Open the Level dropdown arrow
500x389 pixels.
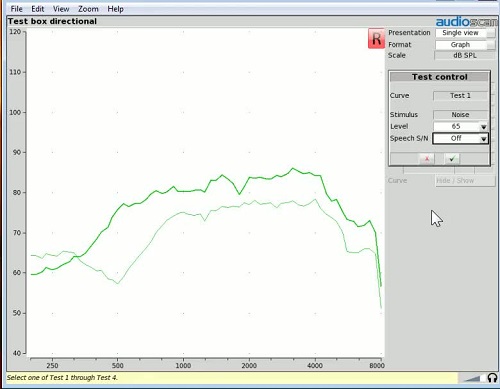[483, 127]
